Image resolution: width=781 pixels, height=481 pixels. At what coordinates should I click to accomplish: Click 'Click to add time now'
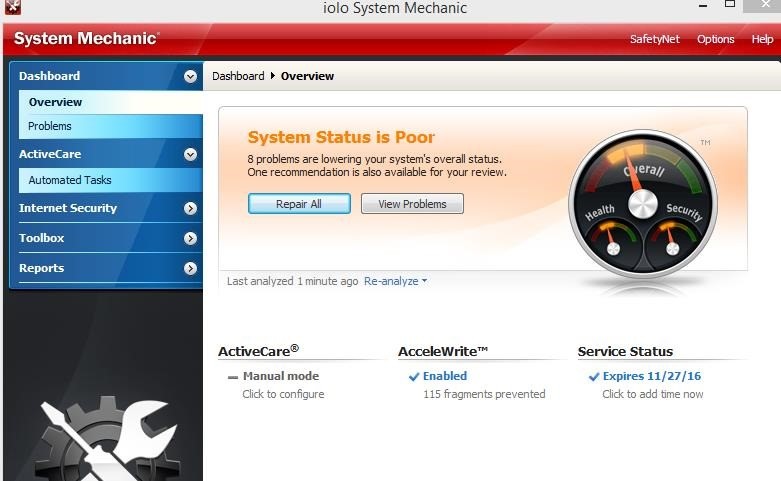[x=652, y=394]
